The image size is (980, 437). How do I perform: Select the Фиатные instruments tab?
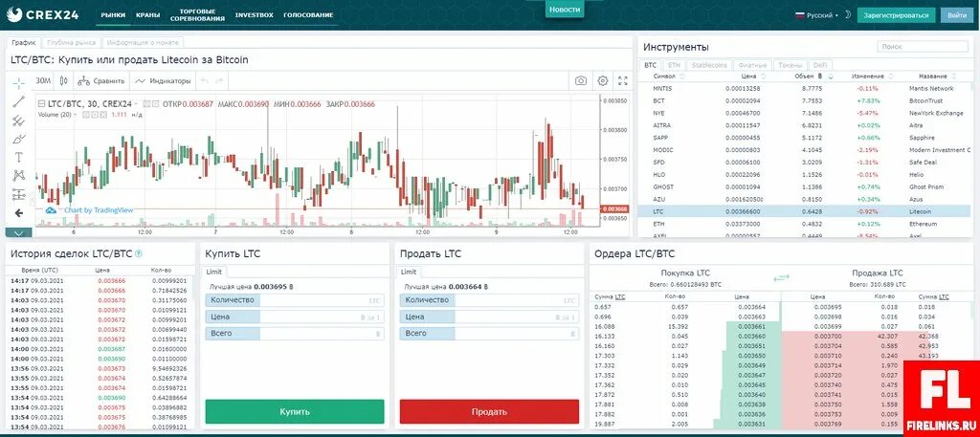(x=752, y=65)
